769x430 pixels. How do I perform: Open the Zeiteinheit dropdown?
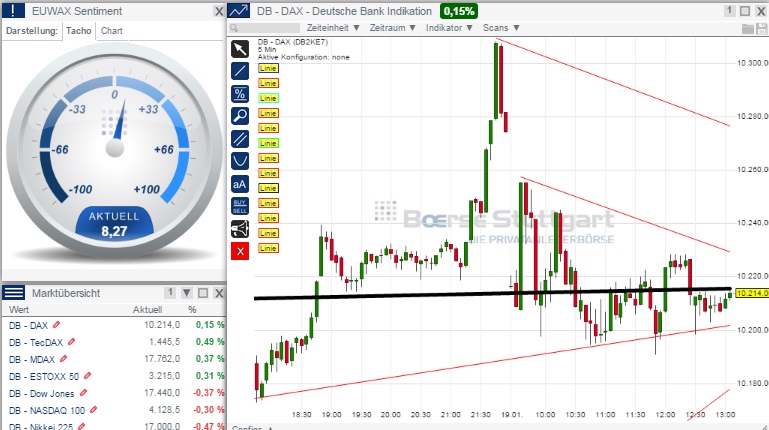tap(333, 28)
